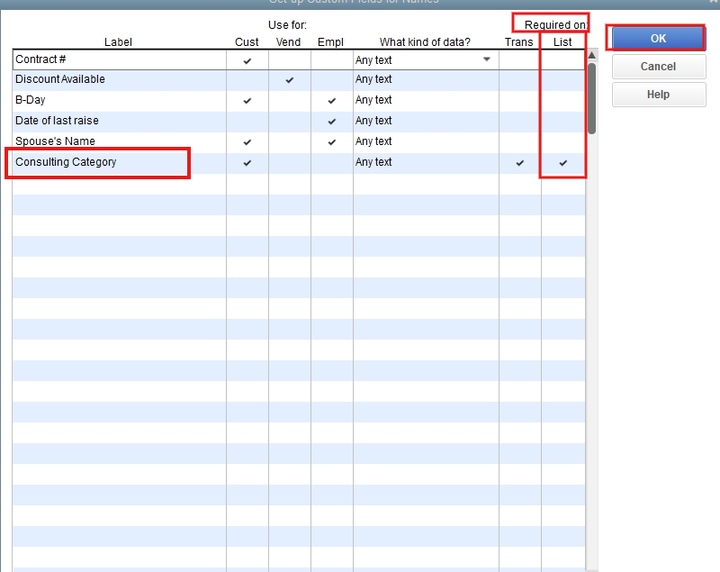Confirm the custom fields with OK
The width and height of the screenshot is (720, 572).
click(x=658, y=38)
